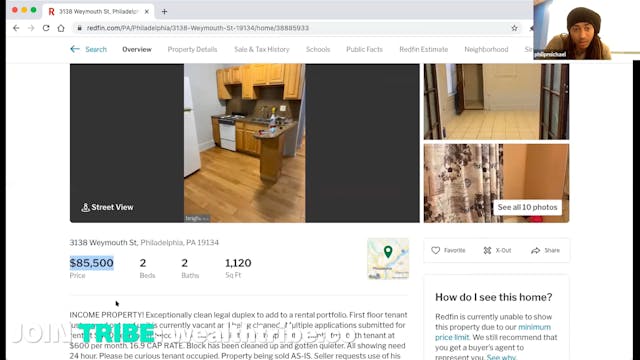The width and height of the screenshot is (640, 360).
Task: Open Sale & Tax History tab
Action: click(262, 49)
